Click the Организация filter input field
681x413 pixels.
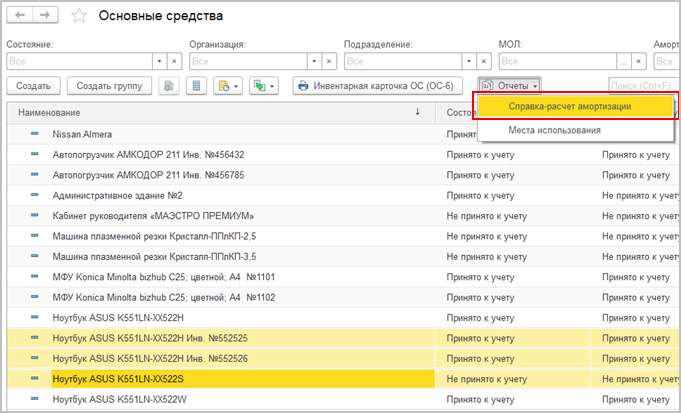coord(248,61)
